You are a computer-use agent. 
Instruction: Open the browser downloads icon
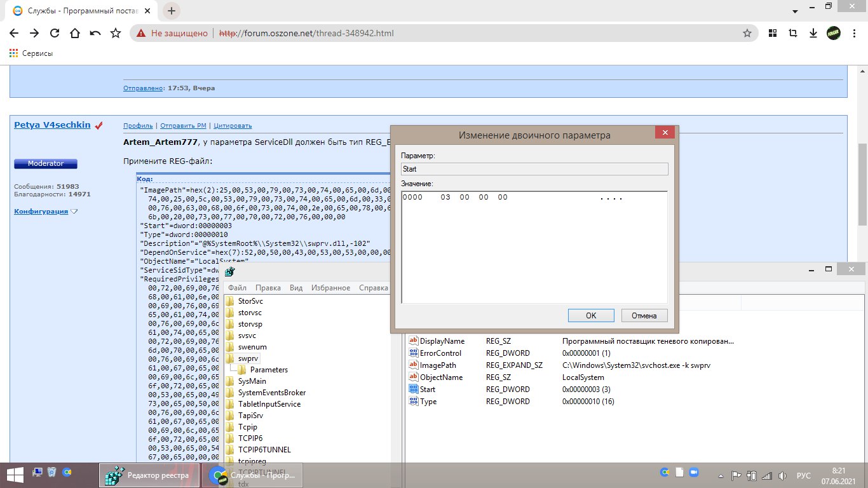click(813, 33)
